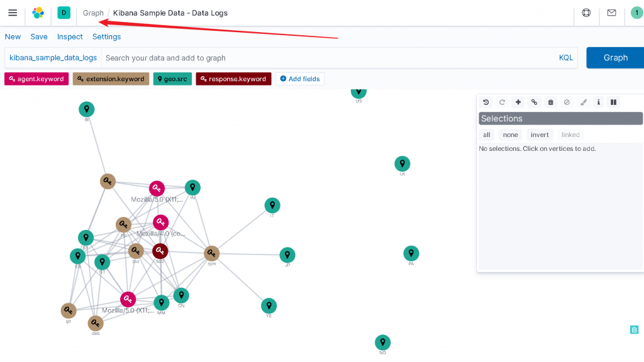
Task: Select the BI geo node
Action: pyautogui.click(x=87, y=109)
